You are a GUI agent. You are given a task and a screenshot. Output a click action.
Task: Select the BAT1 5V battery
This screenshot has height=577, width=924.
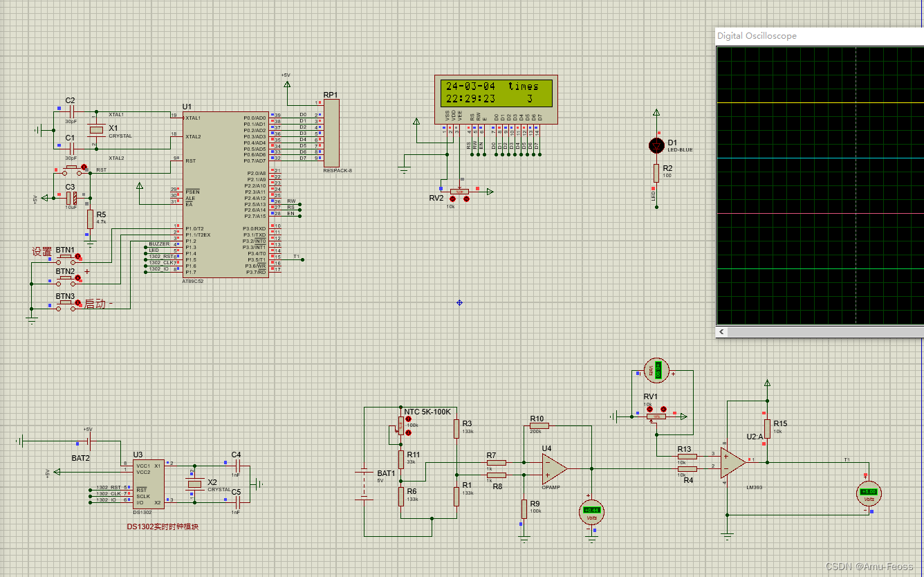tap(364, 484)
